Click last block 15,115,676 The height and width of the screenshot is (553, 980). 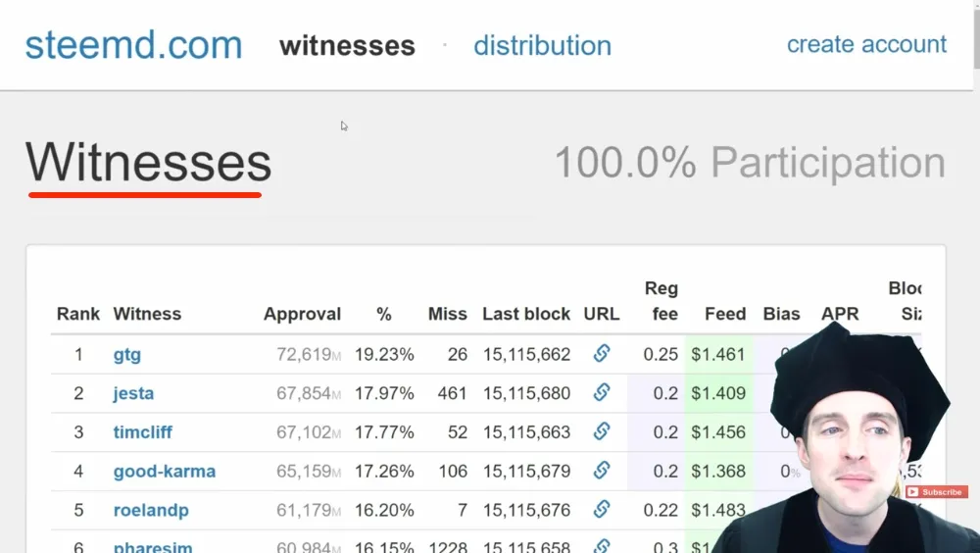pos(527,510)
